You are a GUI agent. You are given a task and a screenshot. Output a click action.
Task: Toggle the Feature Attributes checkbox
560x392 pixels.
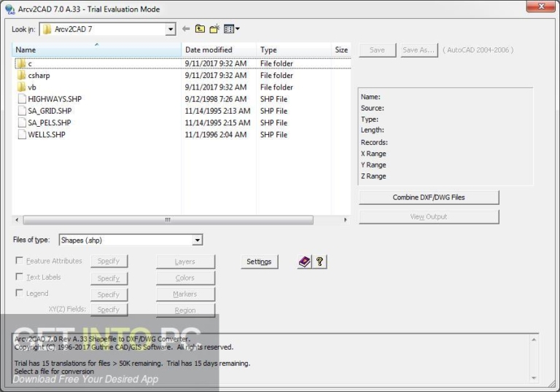pos(19,261)
